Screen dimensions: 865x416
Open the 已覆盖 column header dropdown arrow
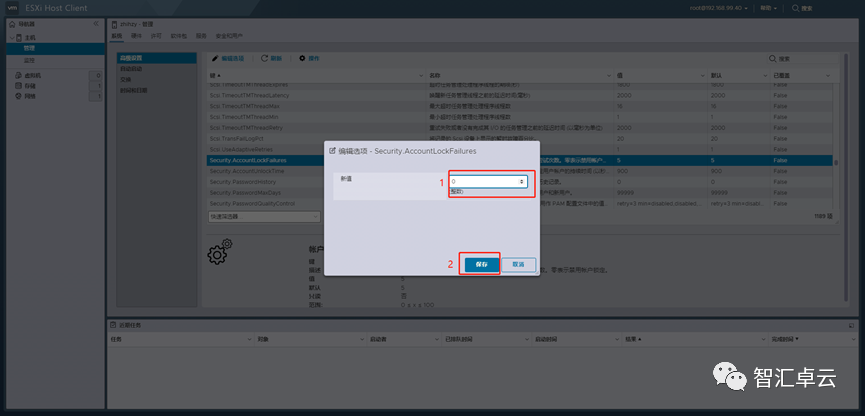pos(828,75)
